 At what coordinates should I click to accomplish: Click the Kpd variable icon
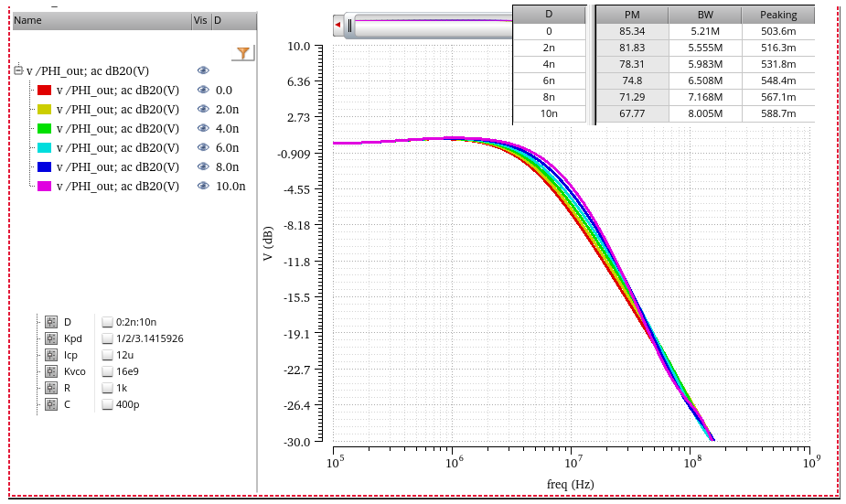click(x=51, y=338)
